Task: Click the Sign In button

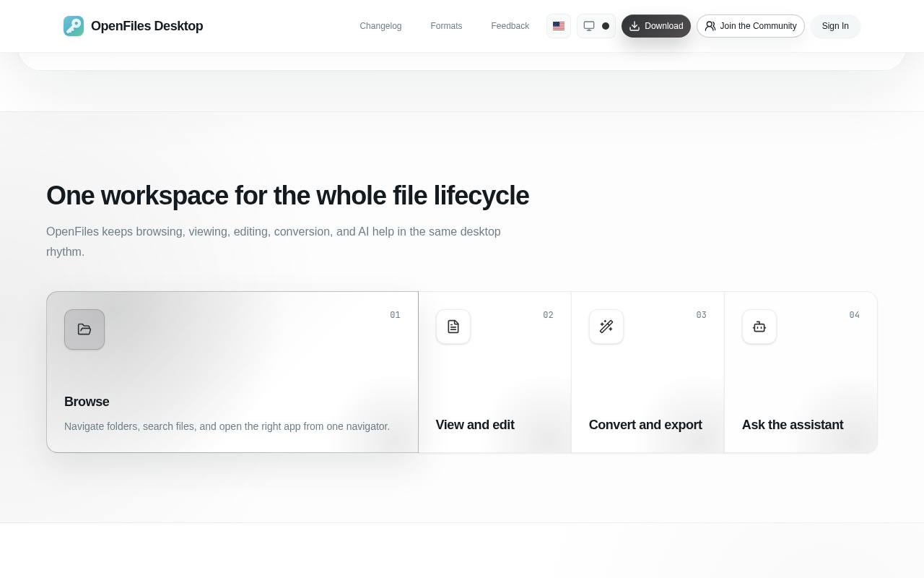Action: [835, 26]
